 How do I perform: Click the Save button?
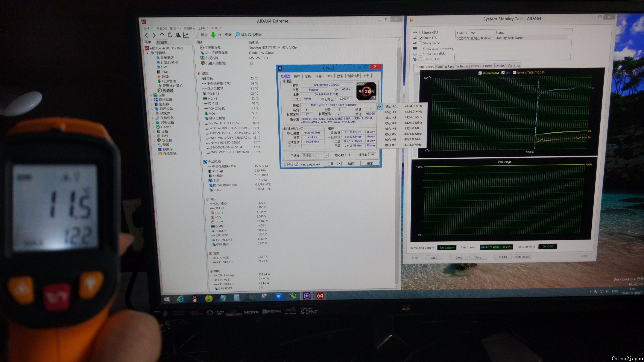pyautogui.click(x=478, y=257)
